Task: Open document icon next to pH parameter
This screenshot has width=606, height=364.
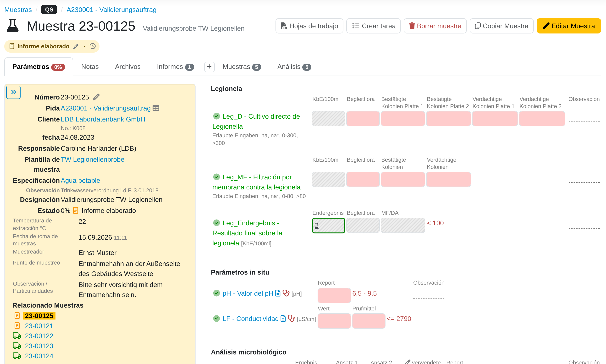Action: coord(278,293)
